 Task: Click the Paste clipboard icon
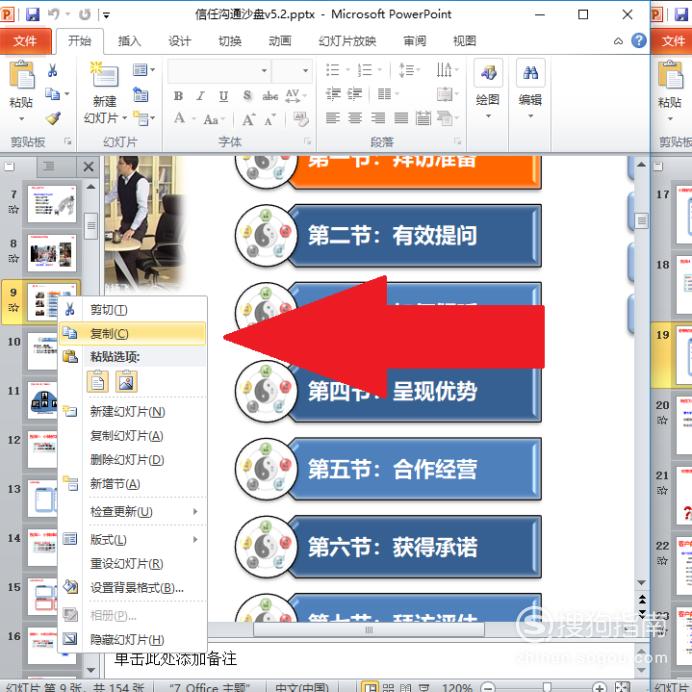[x=21, y=75]
